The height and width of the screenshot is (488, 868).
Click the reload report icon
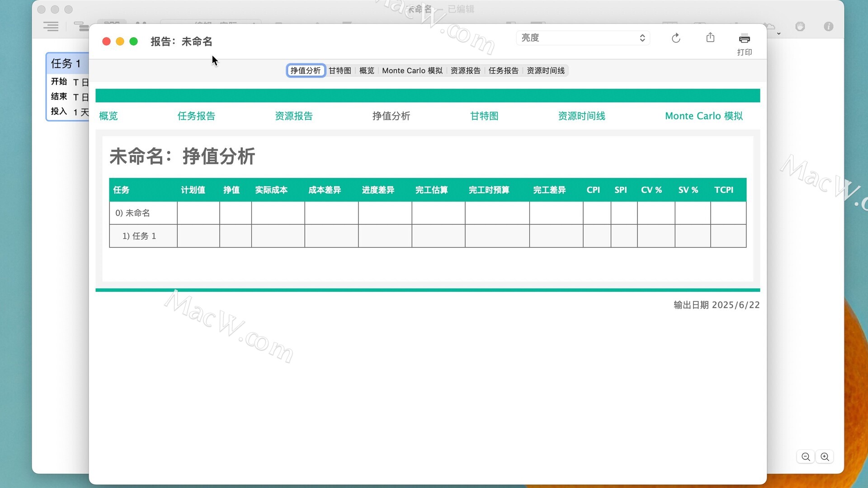click(676, 38)
